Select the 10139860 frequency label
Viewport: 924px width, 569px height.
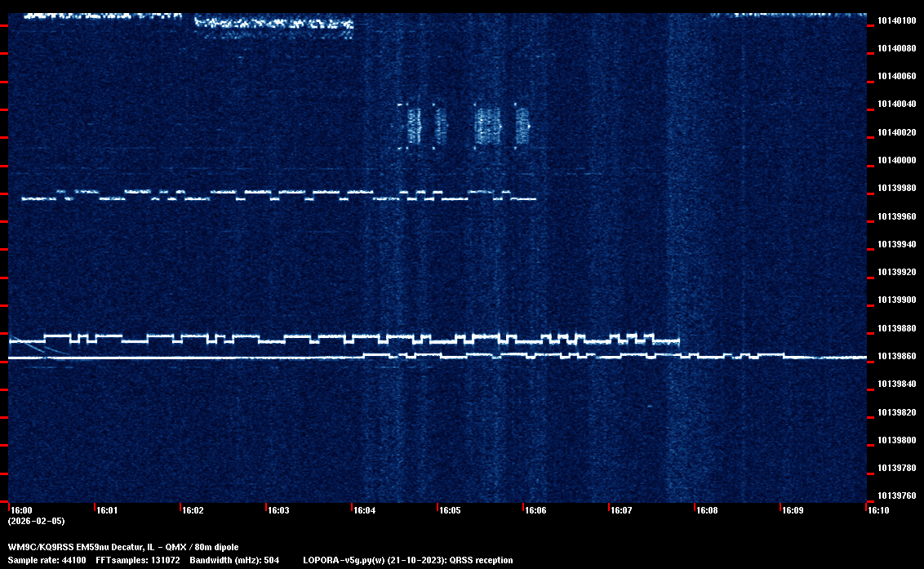click(895, 356)
